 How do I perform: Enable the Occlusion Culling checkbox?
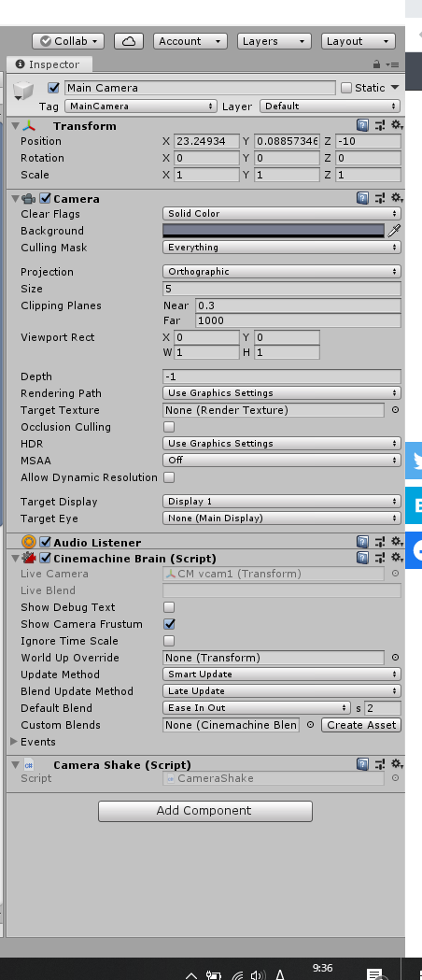pyautogui.click(x=169, y=427)
